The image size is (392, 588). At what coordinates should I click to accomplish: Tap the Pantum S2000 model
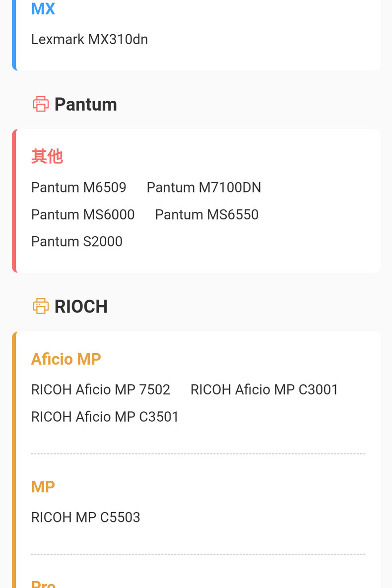(76, 242)
